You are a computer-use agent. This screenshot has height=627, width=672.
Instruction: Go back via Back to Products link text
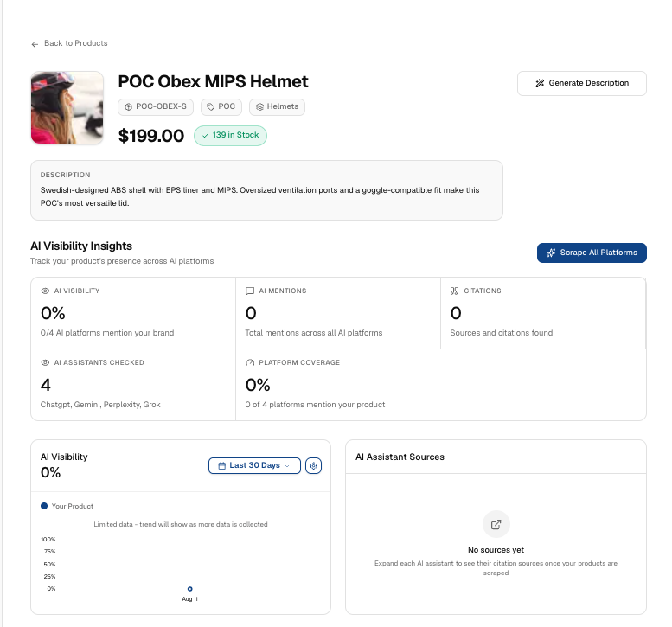click(76, 43)
